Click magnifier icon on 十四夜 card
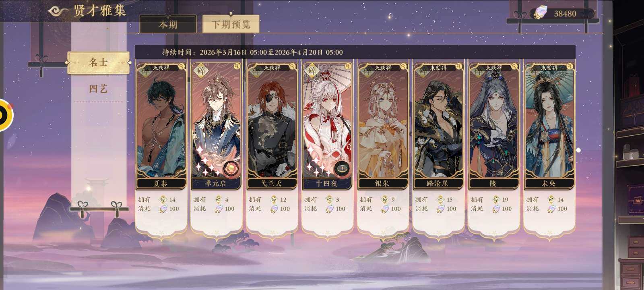 pyautogui.click(x=348, y=66)
